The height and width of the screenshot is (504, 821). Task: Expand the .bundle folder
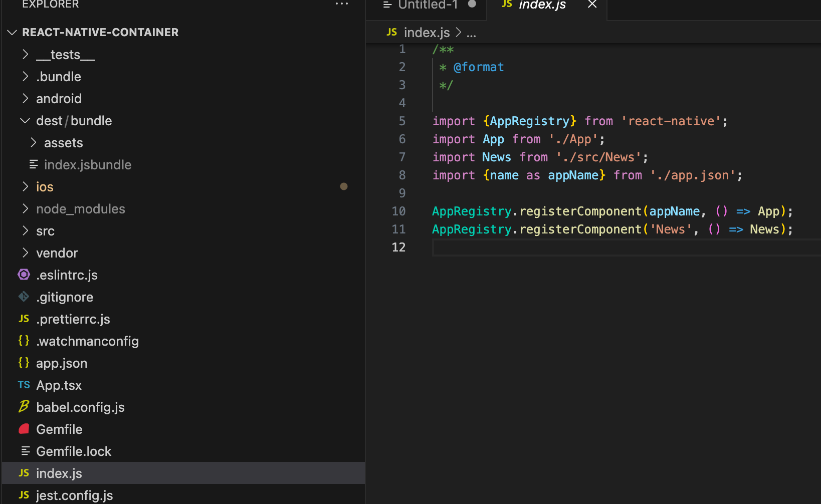[26, 76]
